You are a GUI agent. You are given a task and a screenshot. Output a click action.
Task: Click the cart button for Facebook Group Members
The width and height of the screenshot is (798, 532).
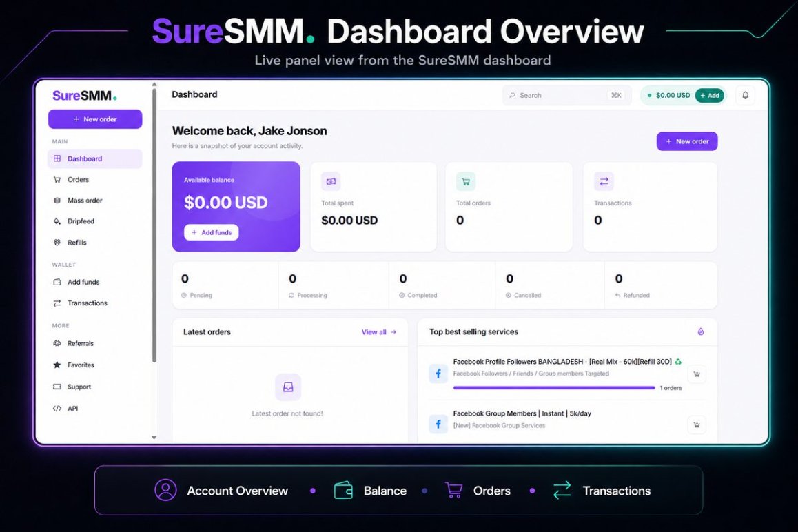(697, 424)
